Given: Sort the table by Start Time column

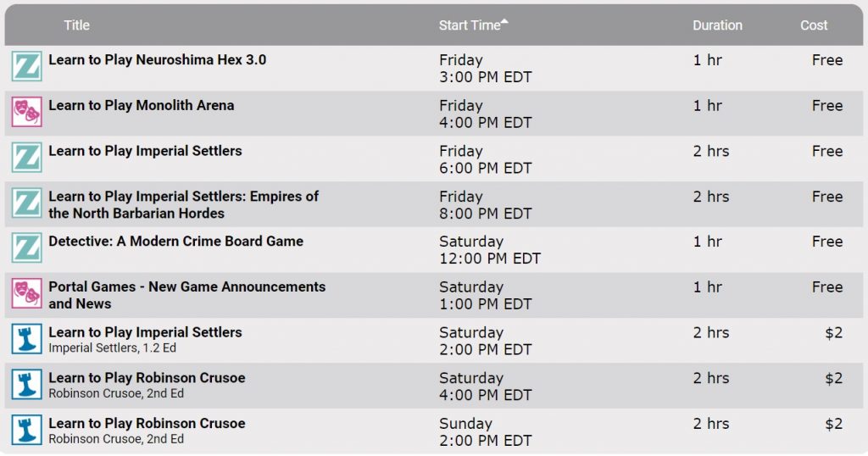Looking at the screenshot, I should (469, 25).
